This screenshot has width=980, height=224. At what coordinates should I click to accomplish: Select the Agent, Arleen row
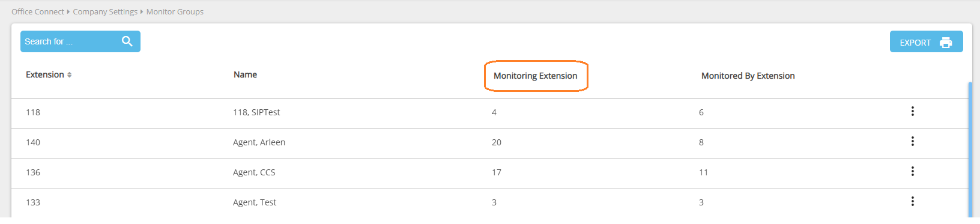point(490,144)
